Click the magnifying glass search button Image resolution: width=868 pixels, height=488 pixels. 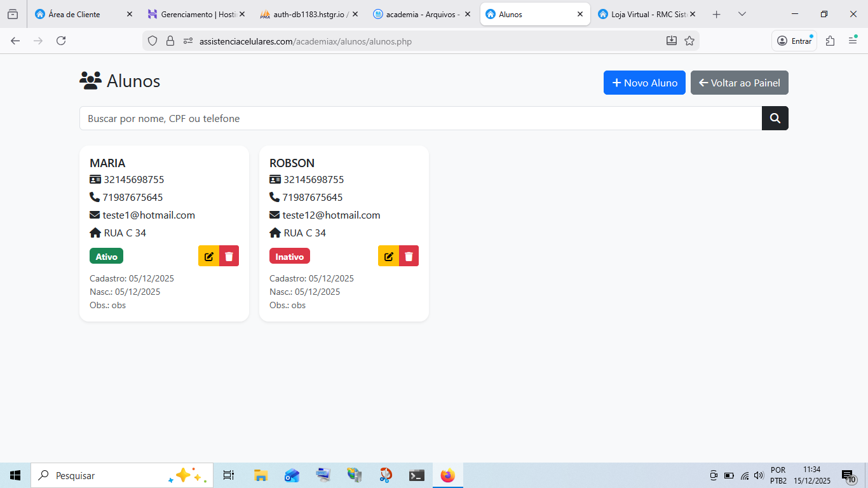pyautogui.click(x=775, y=118)
